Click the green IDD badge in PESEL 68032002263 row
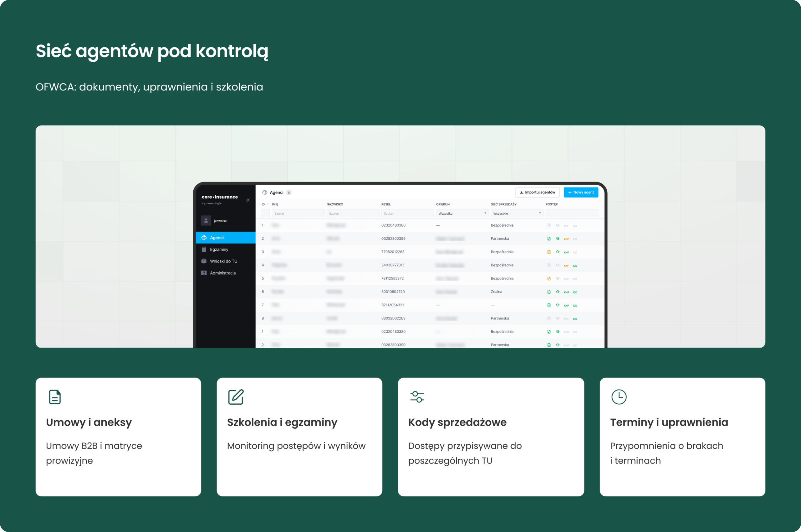801x532 pixels. point(575,319)
